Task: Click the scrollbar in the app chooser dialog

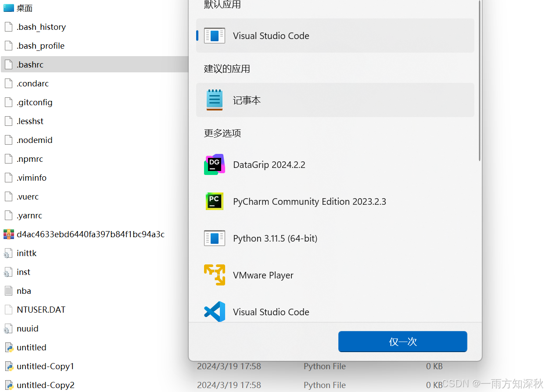Action: (480, 81)
